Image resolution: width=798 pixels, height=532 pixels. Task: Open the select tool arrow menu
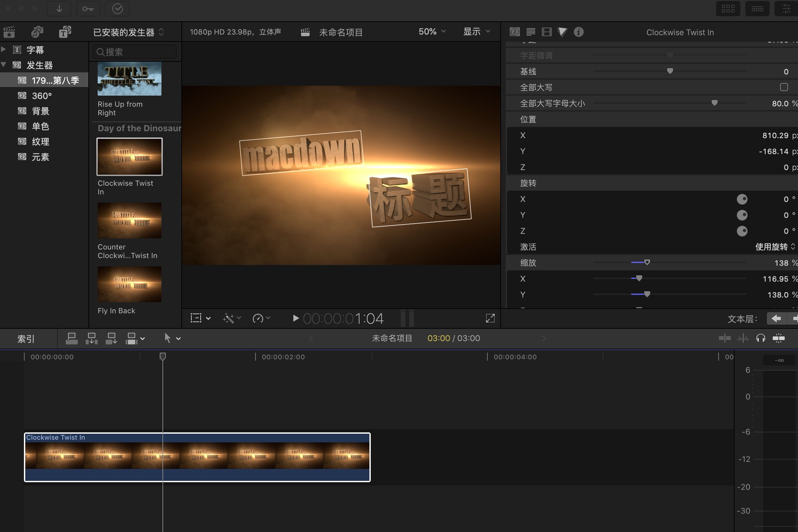[x=172, y=338]
